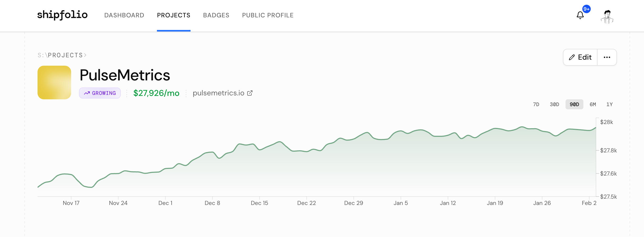Click the PulseMetrics yellow project icon
The image size is (644, 237).
tap(54, 83)
